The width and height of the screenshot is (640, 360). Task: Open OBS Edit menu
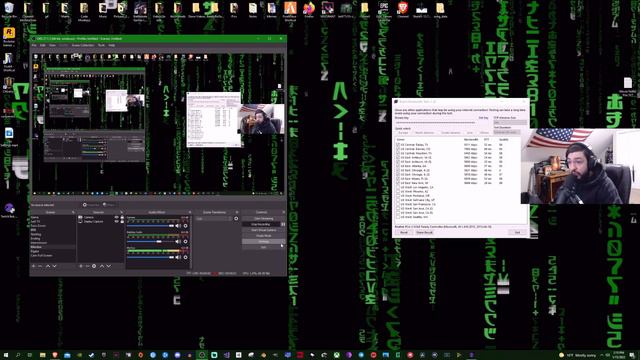(x=43, y=45)
